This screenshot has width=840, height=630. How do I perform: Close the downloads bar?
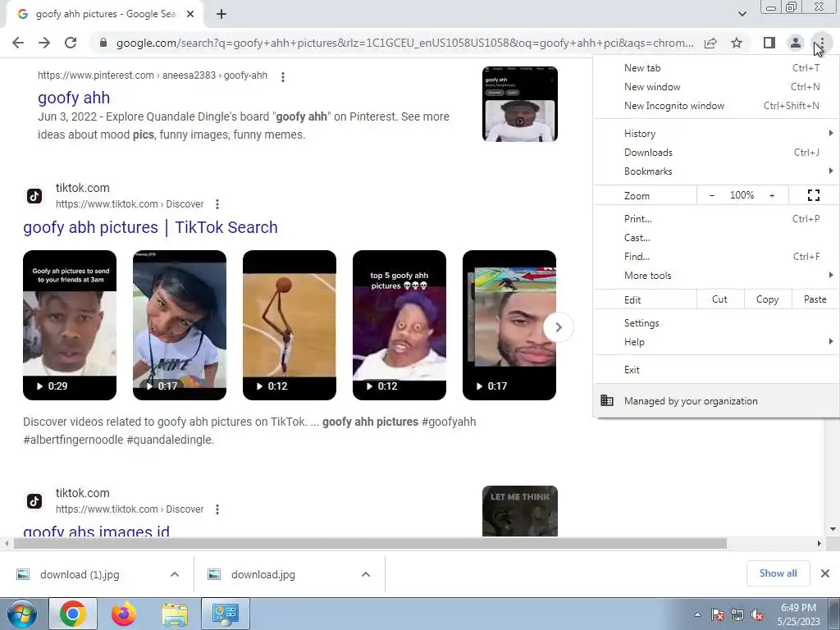pos(825,573)
